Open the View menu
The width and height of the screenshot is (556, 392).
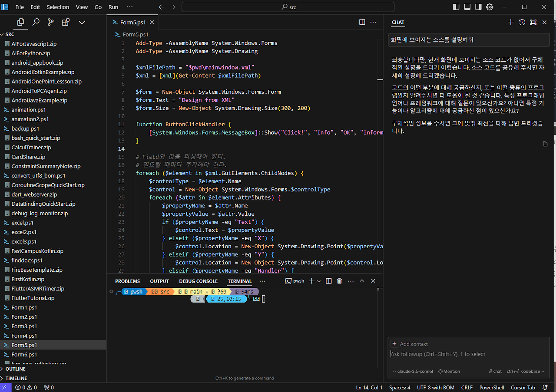click(82, 7)
